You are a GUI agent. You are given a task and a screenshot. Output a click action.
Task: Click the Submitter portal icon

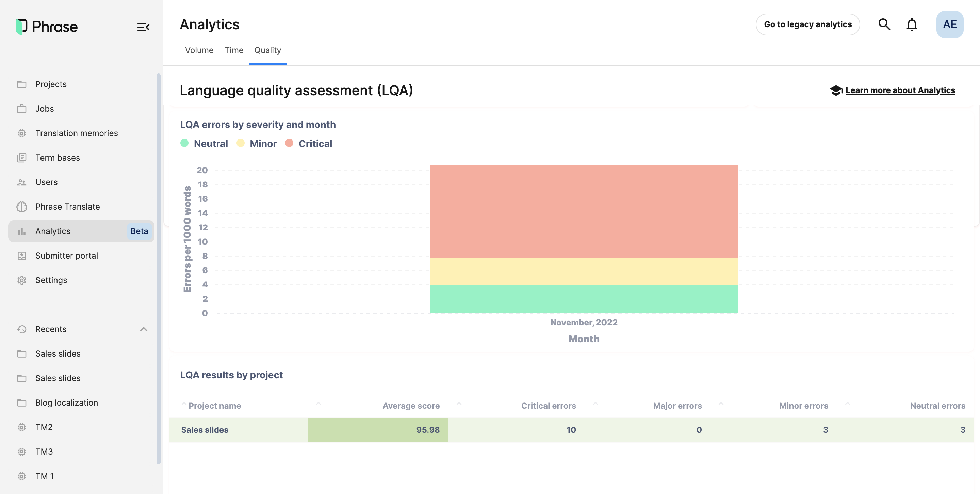click(21, 256)
